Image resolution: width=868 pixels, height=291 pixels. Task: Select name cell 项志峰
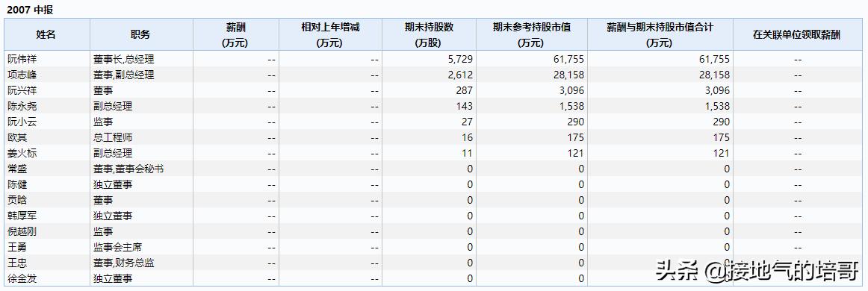(22, 75)
